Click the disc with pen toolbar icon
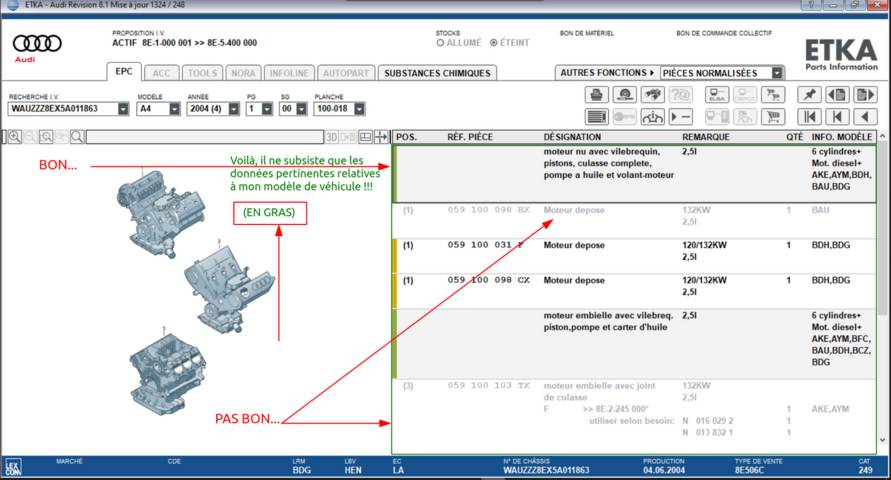This screenshot has height=480, width=891. coord(624,95)
